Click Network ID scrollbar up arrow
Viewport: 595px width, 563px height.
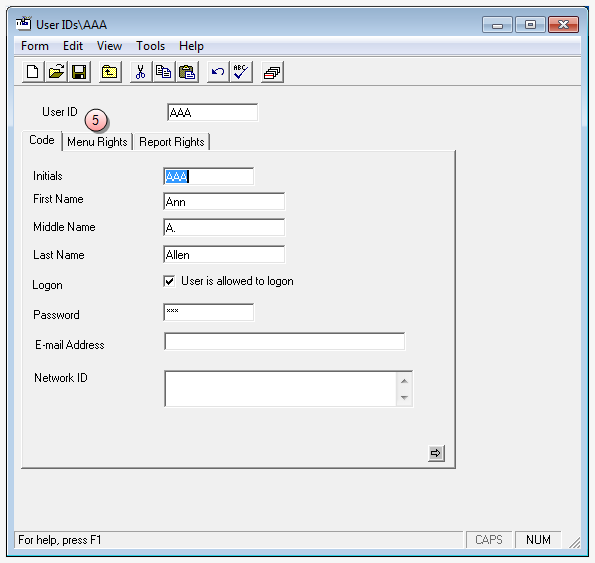pyautogui.click(x=404, y=381)
